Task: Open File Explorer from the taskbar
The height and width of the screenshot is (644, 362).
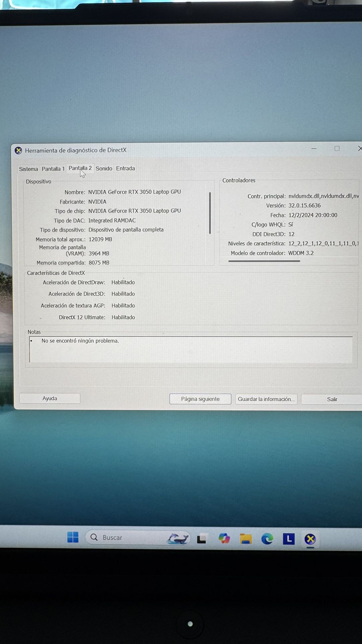Action: [x=246, y=539]
